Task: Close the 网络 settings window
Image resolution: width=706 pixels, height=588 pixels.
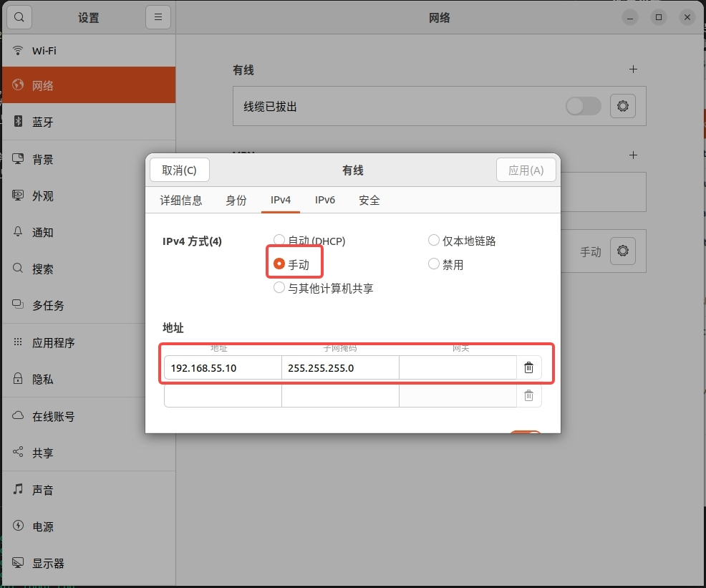Action: 687,17
